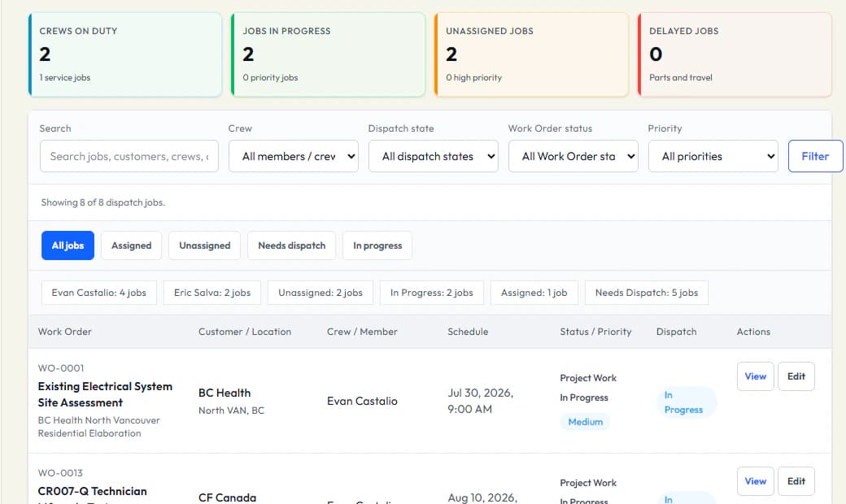The width and height of the screenshot is (846, 504).
Task: Click the Work Order column header
Action: click(65, 332)
